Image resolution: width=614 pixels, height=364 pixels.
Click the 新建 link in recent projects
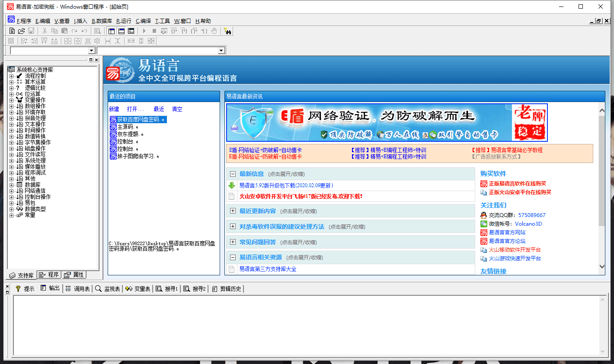tap(114, 109)
